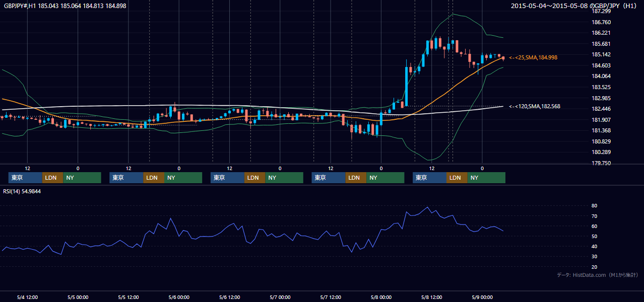Click the 5/8 12:00 time label
The width and height of the screenshot is (644, 302).
431,297
